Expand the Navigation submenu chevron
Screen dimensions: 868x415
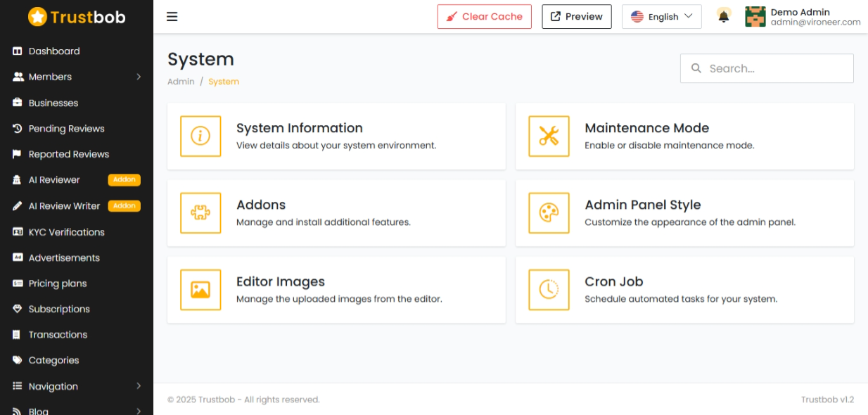[139, 386]
